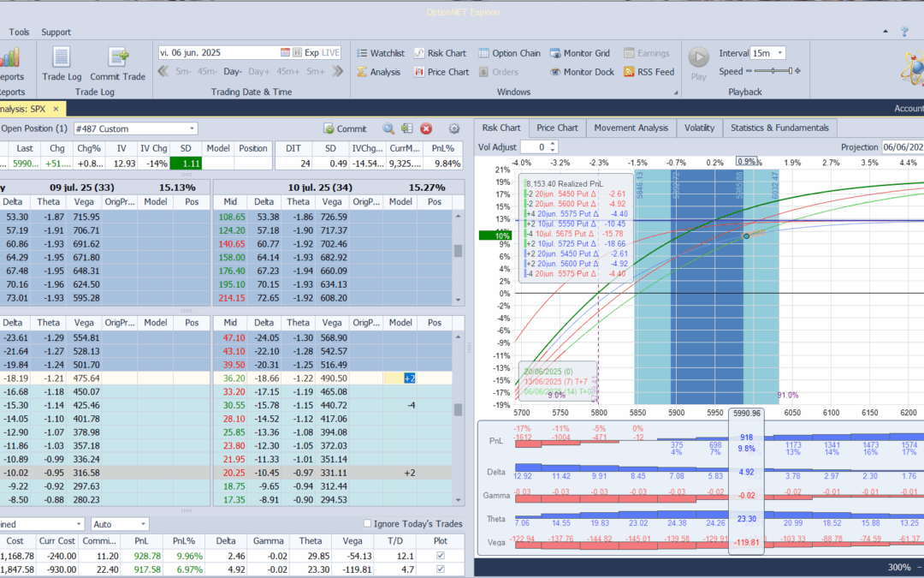This screenshot has height=578, width=924.
Task: Jump forward with the double right chevron
Action: (337, 71)
